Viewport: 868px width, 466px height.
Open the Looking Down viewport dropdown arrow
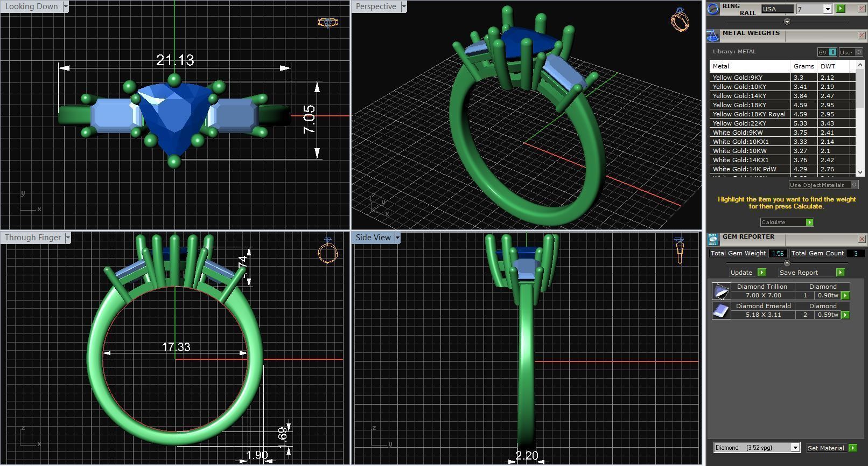tap(66, 6)
